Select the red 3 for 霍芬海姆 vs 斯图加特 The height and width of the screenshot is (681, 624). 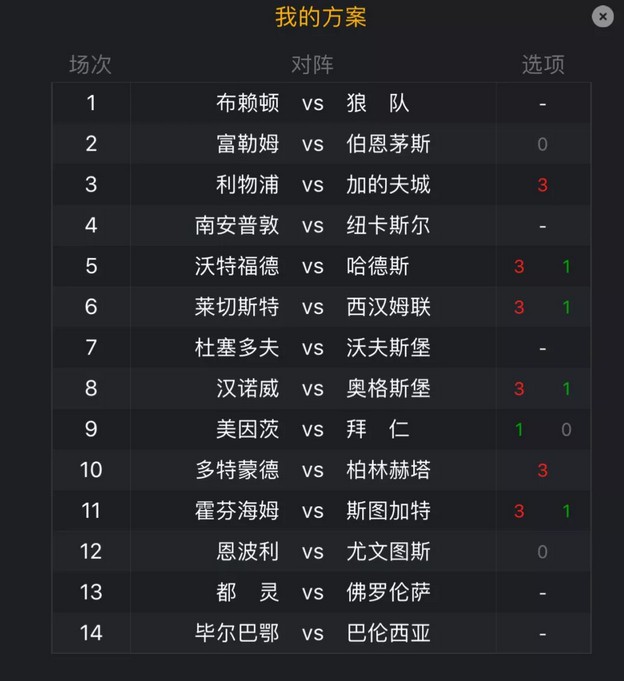pos(519,511)
